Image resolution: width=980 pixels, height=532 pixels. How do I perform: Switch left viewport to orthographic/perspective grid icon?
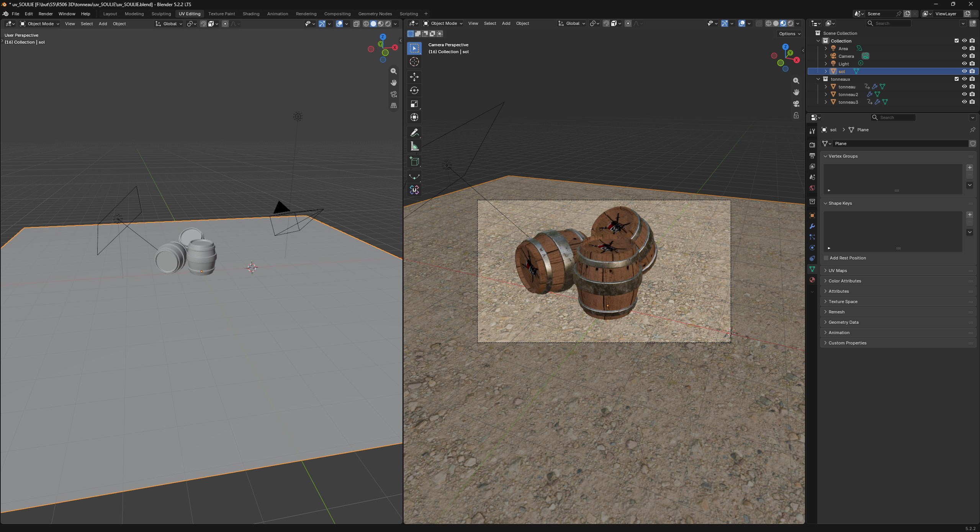point(393,106)
